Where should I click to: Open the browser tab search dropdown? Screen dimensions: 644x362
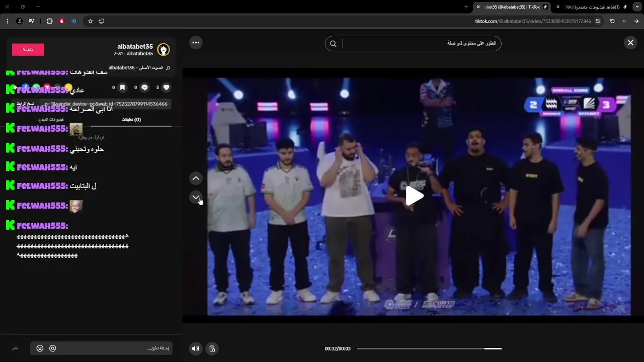[x=638, y=7]
